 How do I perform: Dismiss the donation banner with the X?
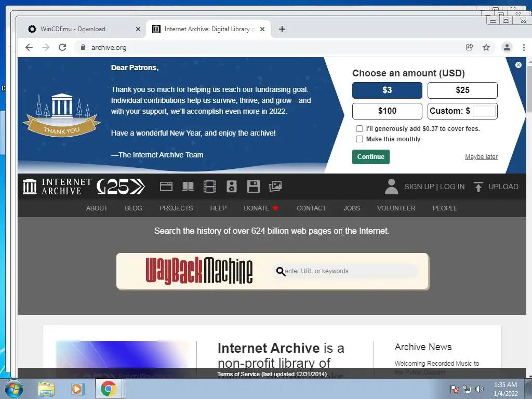tap(518, 65)
